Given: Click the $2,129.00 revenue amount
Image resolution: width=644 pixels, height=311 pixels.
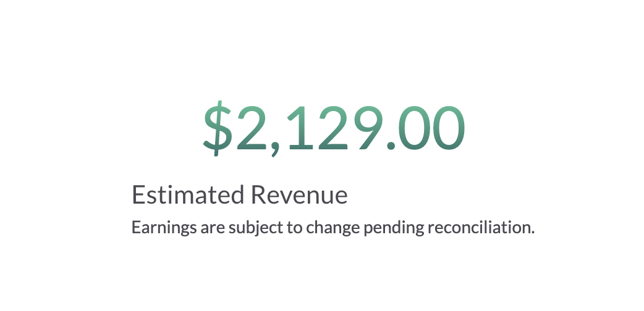Looking at the screenshot, I should [x=334, y=128].
